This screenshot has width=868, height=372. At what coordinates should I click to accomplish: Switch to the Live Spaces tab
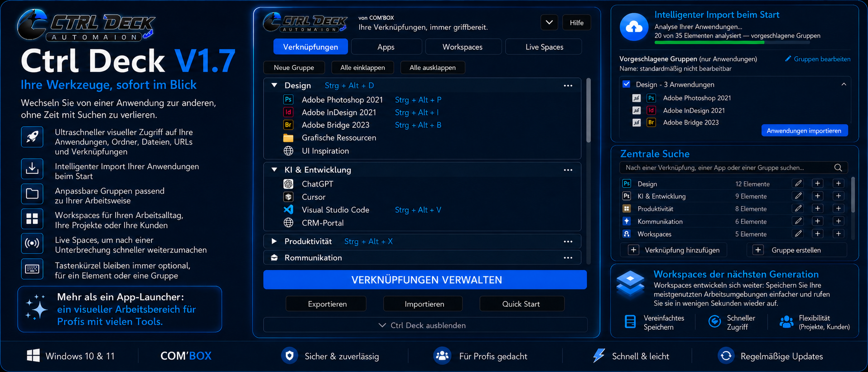point(544,47)
